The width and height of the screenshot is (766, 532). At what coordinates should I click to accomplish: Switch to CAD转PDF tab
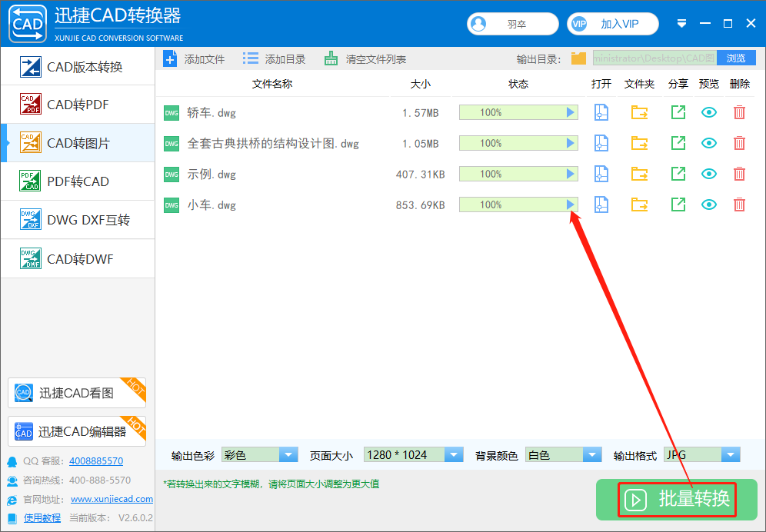[x=78, y=105]
